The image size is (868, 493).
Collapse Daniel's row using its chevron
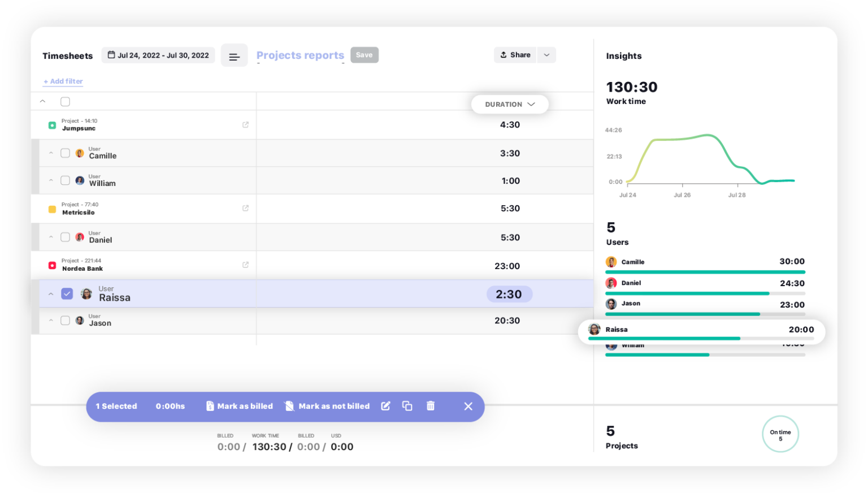(x=51, y=236)
